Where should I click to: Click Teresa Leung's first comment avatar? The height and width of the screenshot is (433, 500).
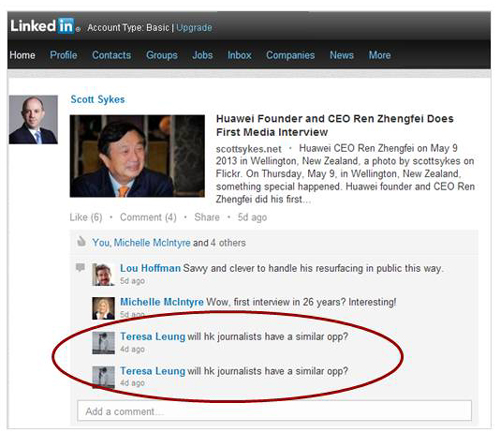103,343
